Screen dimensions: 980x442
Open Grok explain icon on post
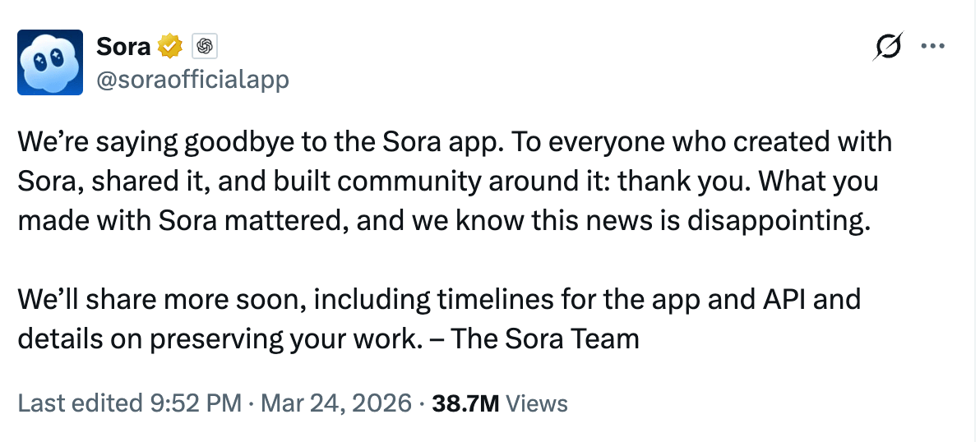click(x=888, y=47)
